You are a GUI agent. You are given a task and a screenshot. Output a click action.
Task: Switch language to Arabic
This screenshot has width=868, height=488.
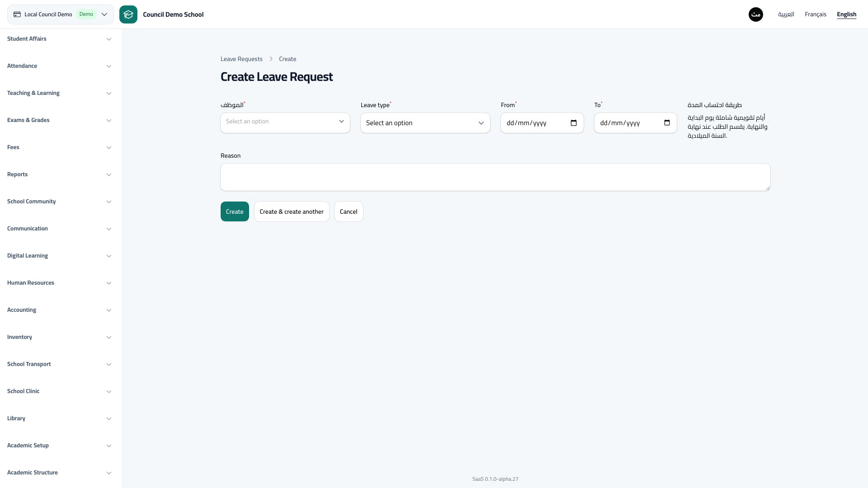(x=786, y=14)
